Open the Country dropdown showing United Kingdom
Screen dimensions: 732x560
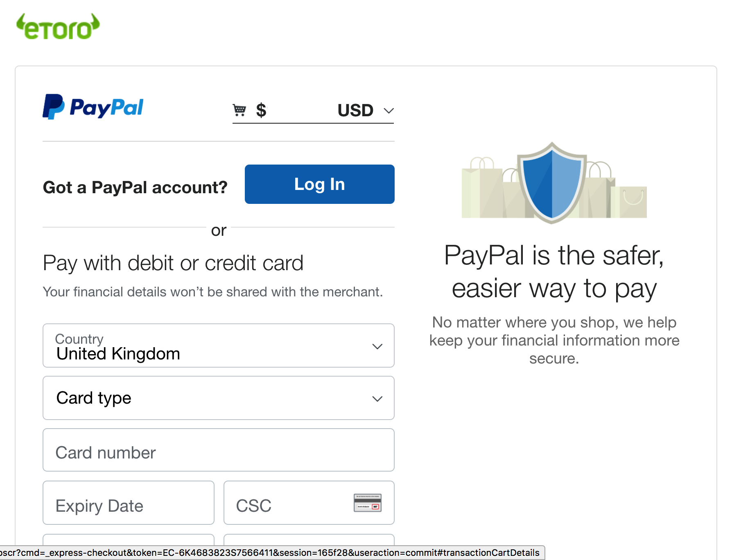tap(218, 346)
